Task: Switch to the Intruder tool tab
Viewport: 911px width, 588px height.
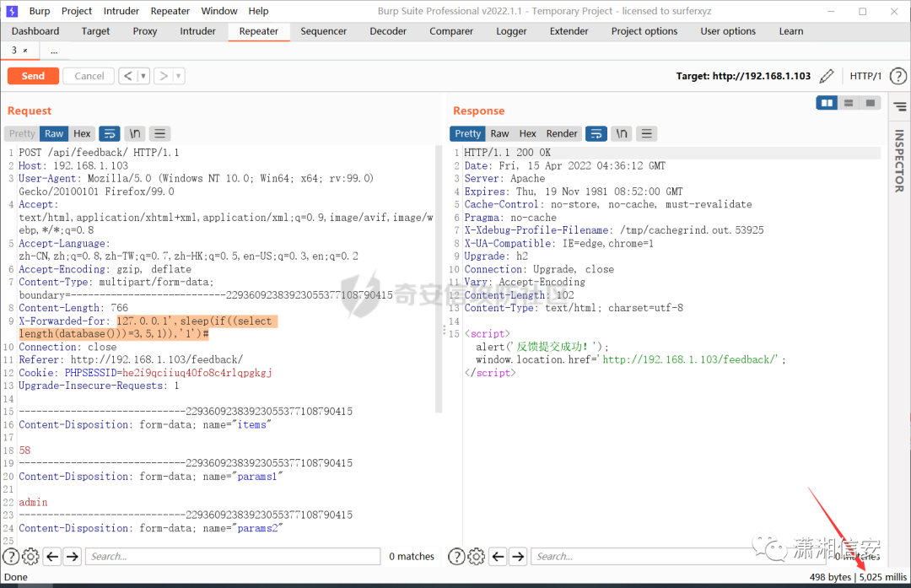Action: click(197, 31)
